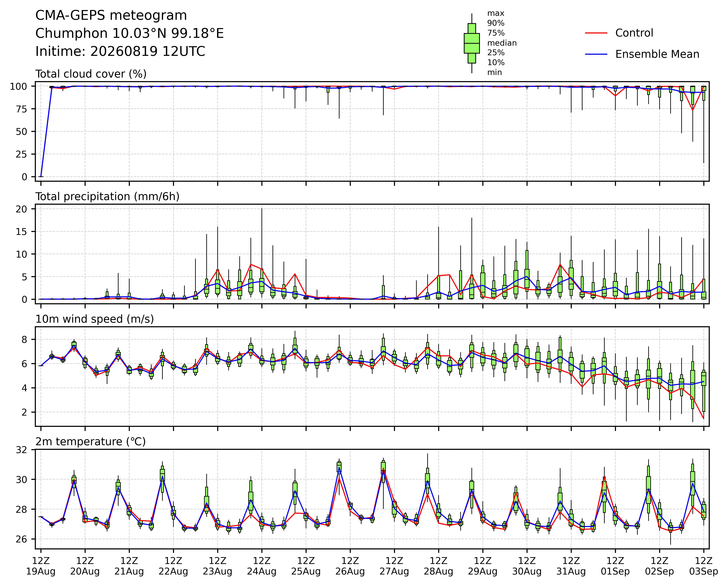Click the '75%' label in the boxplot legend
The width and height of the screenshot is (728, 586).
click(496, 33)
